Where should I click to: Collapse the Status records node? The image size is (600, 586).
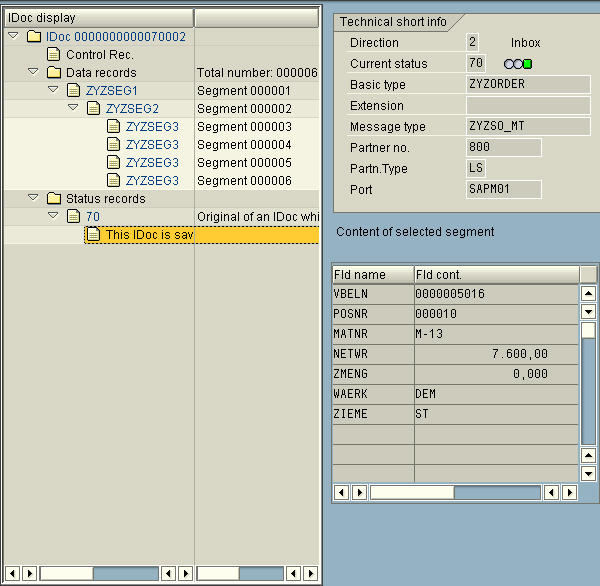33,199
